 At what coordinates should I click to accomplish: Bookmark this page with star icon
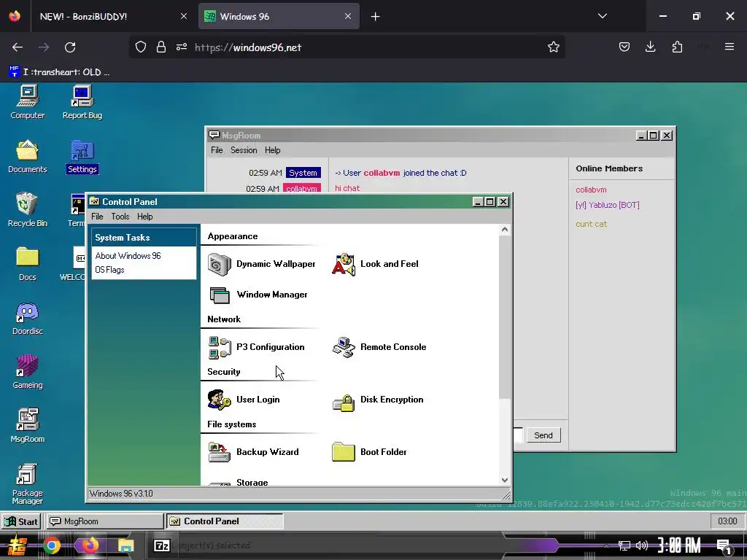[553, 47]
